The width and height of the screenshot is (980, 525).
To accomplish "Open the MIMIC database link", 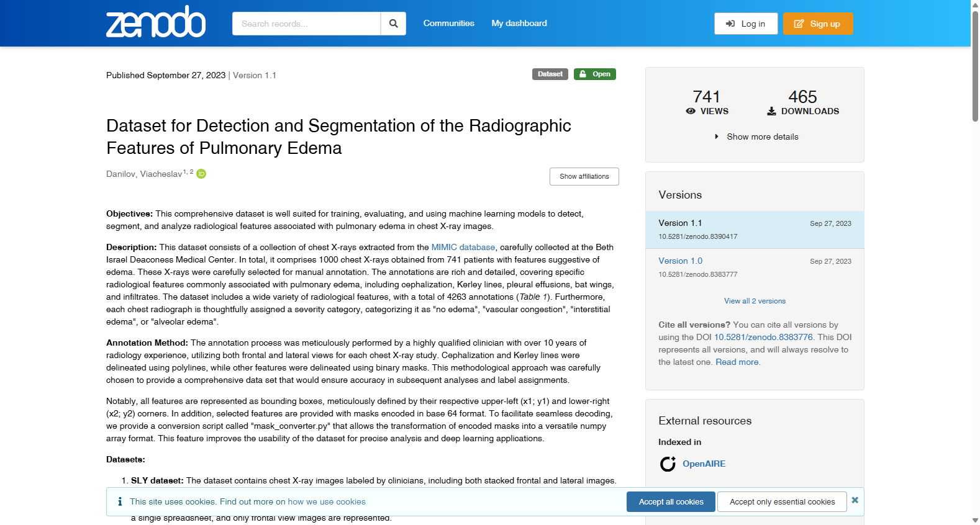I will (463, 247).
